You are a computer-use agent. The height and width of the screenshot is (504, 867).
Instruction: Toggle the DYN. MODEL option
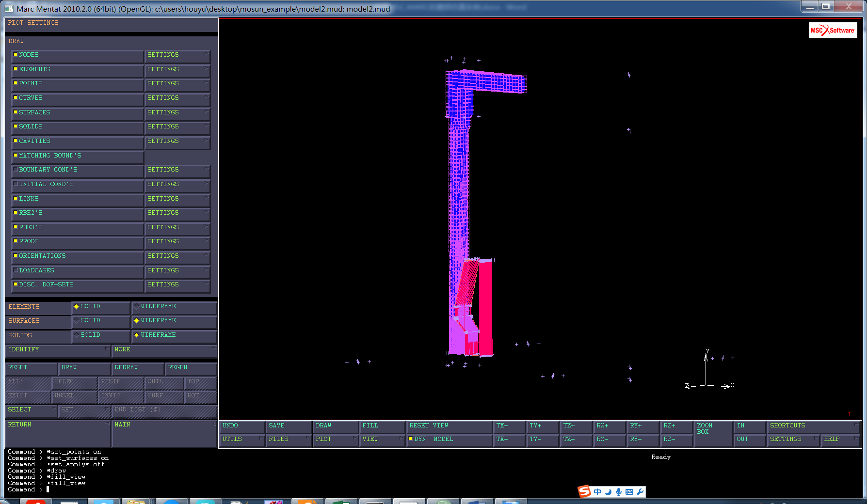click(449, 440)
